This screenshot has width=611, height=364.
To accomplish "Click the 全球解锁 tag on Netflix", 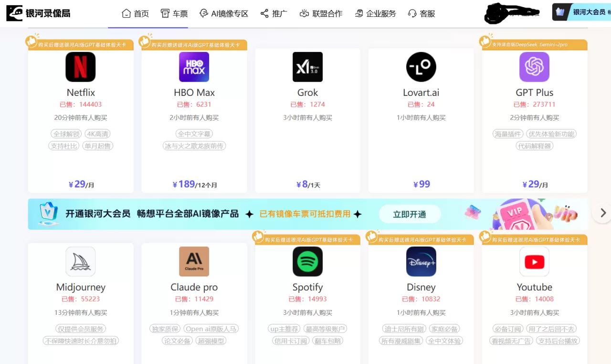I will pos(66,134).
